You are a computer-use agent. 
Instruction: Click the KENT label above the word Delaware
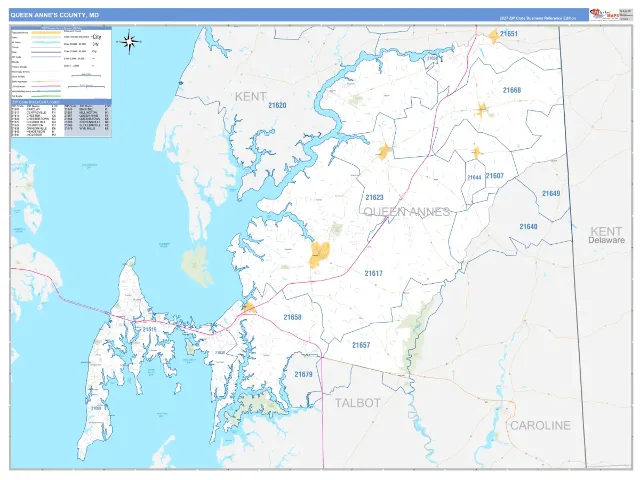pyautogui.click(x=606, y=231)
